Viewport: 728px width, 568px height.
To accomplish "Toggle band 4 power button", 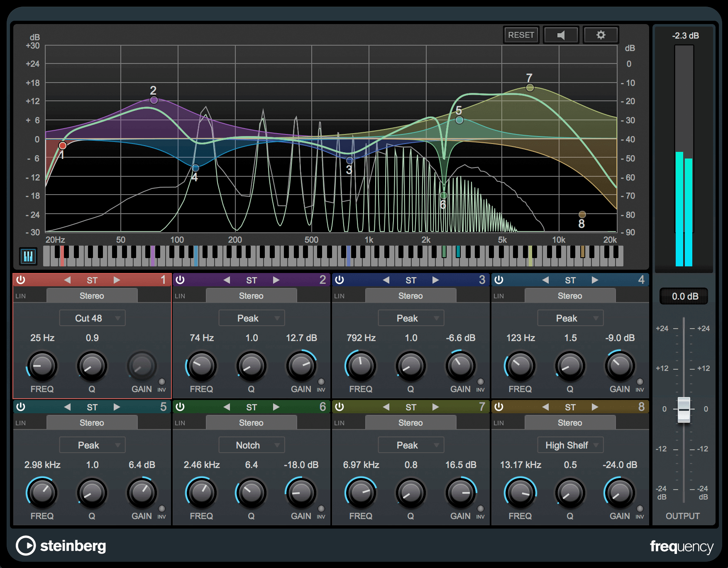I will click(x=499, y=280).
